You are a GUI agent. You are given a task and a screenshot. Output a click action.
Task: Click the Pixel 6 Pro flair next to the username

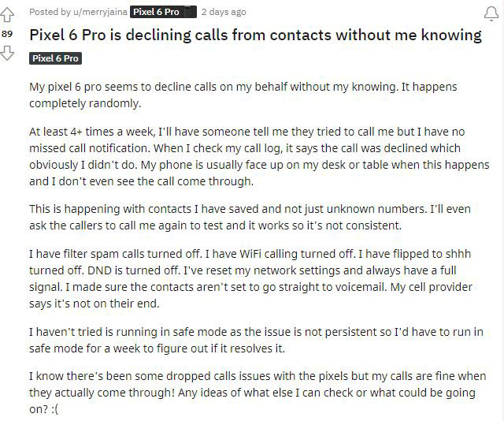pyautogui.click(x=156, y=12)
